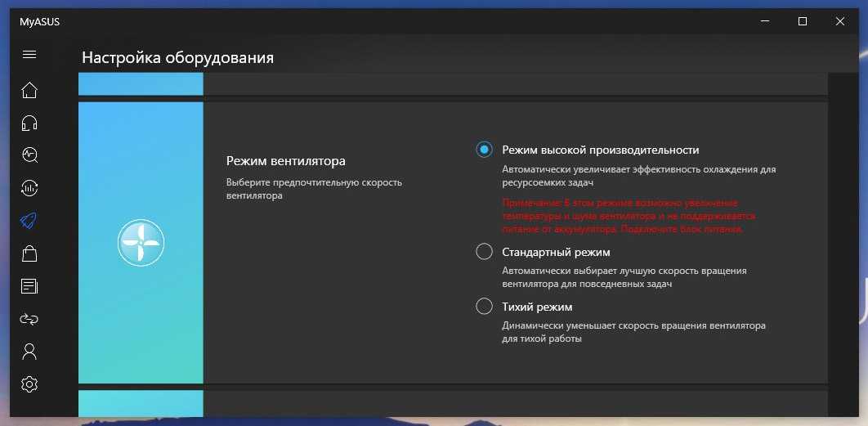Go to the Home page icon
868x426 pixels.
(29, 90)
